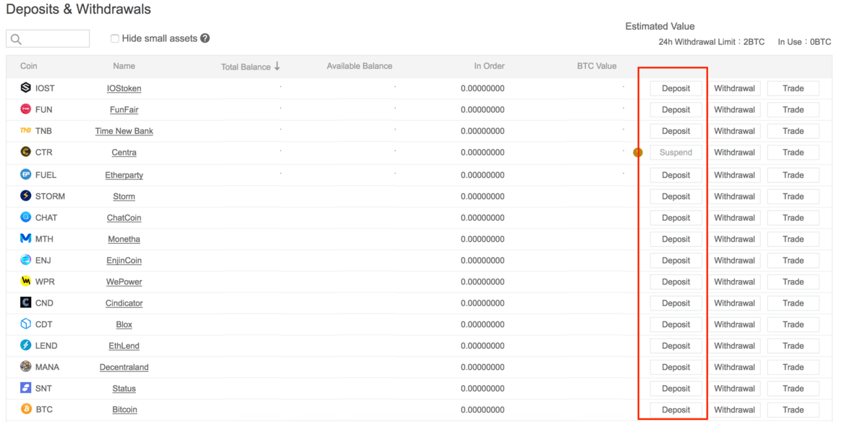Click the In Use 0BTC text
868x422 pixels.
tap(804, 42)
